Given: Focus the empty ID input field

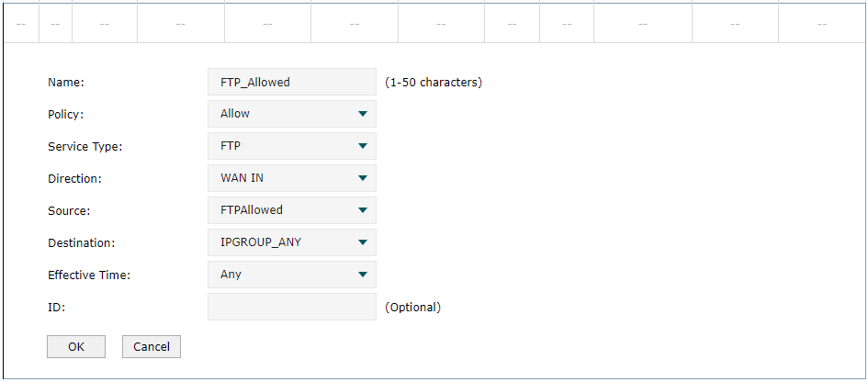Looking at the screenshot, I should click(x=292, y=307).
